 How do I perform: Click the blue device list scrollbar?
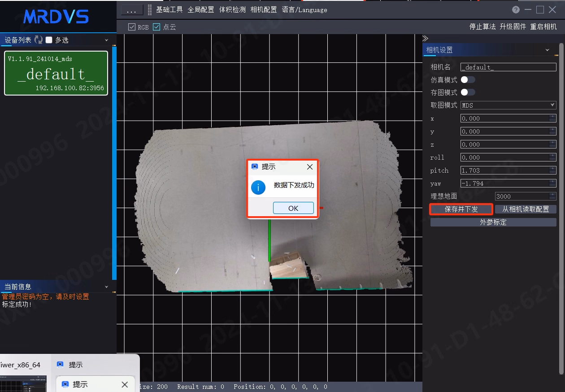point(114,162)
